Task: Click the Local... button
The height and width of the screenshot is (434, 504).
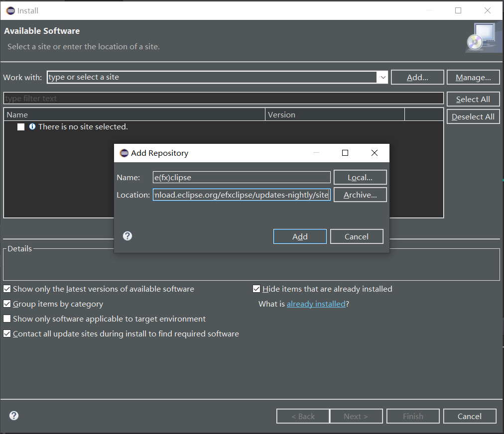Action: click(x=360, y=177)
